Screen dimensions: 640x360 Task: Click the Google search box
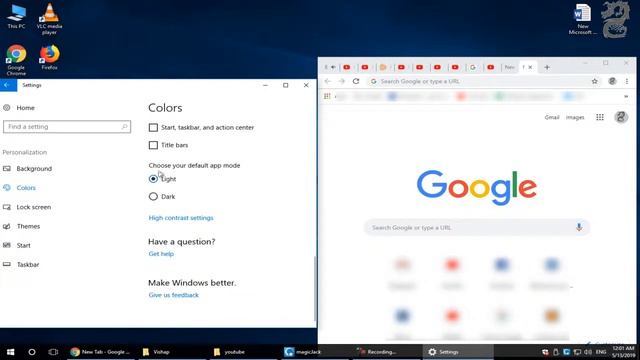[477, 227]
